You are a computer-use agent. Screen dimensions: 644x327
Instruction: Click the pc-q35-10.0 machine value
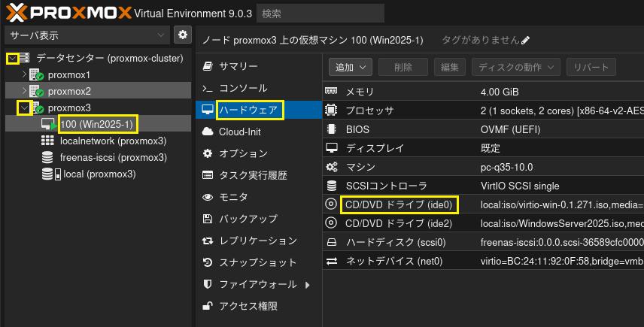pos(506,167)
